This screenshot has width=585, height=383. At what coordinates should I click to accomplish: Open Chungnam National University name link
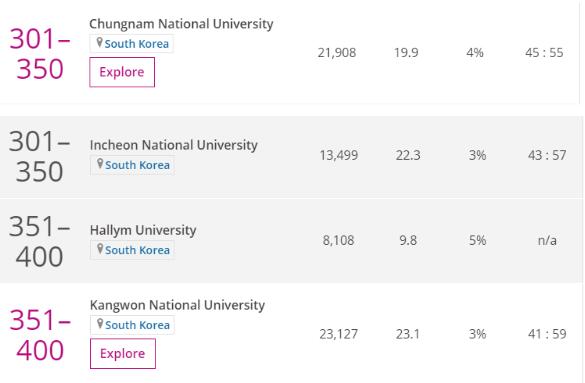click(x=181, y=24)
